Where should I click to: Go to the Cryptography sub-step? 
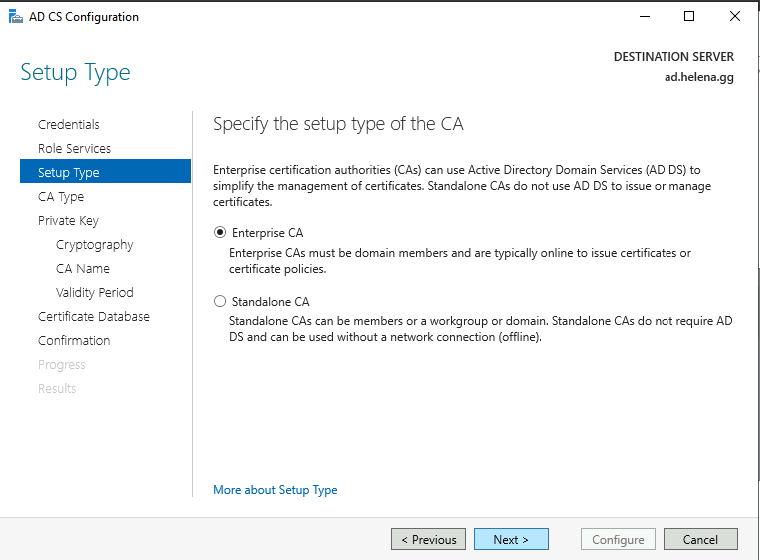point(94,245)
